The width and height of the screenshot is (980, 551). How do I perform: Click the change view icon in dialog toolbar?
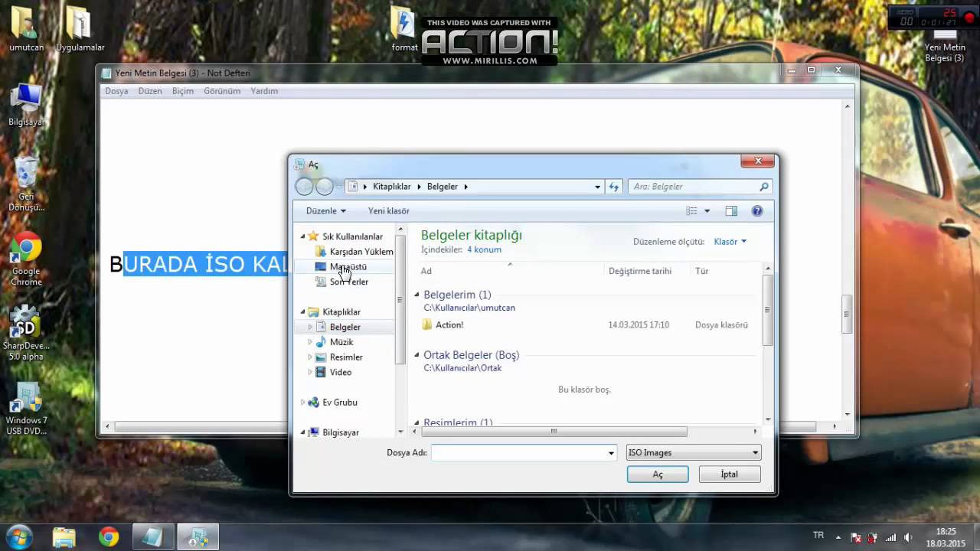click(692, 211)
